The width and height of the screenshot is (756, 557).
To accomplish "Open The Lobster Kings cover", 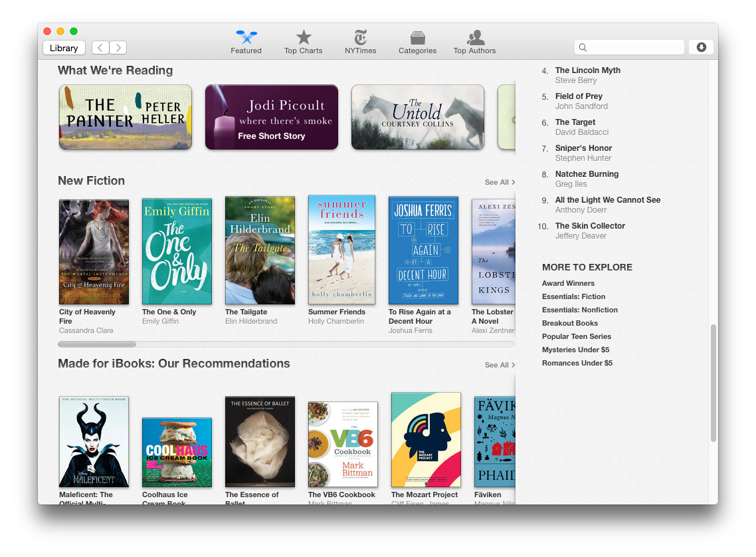I will coord(493,252).
